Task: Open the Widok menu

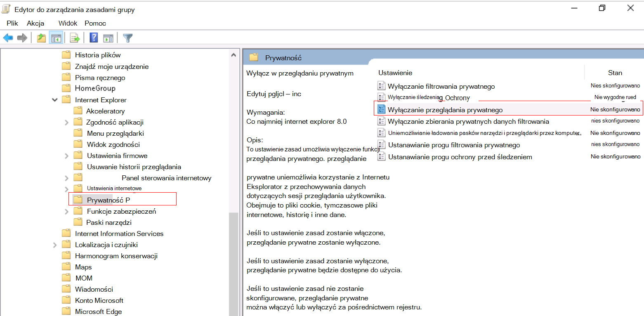Action: (67, 23)
